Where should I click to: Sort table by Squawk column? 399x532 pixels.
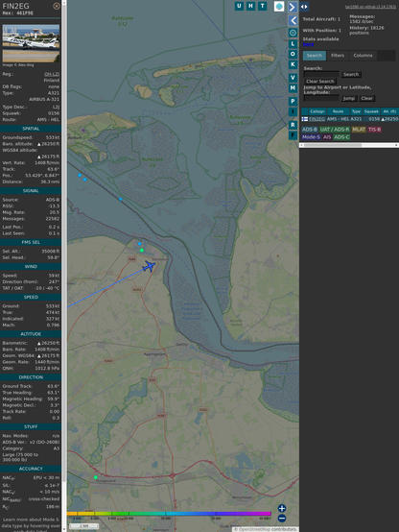tap(371, 111)
